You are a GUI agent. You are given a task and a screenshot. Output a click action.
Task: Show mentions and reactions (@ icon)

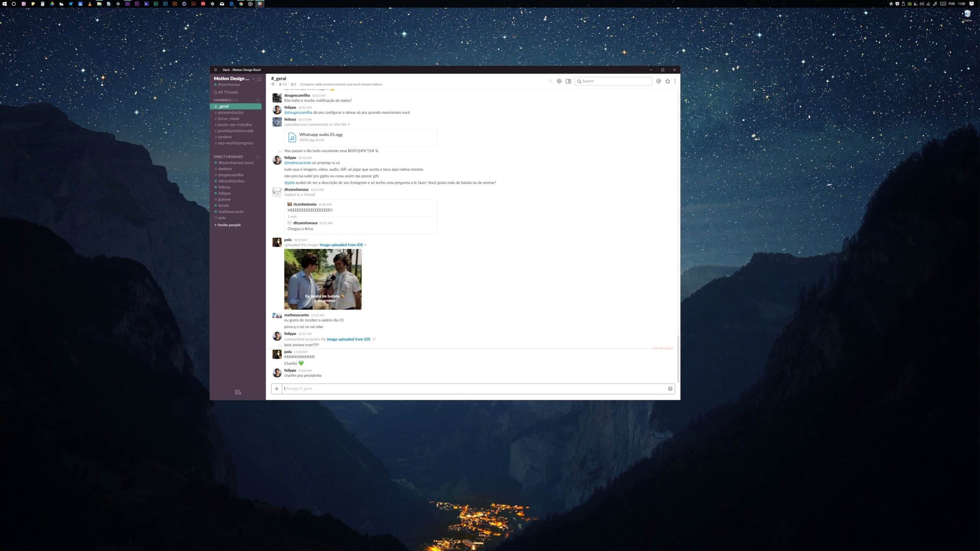click(658, 81)
